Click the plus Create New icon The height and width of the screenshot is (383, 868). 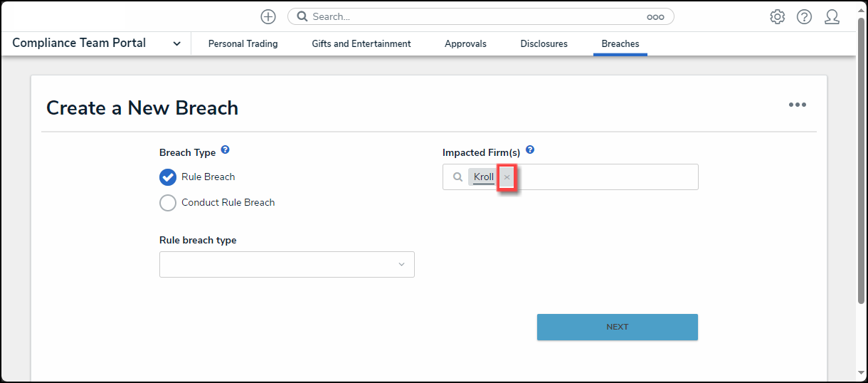tap(268, 16)
